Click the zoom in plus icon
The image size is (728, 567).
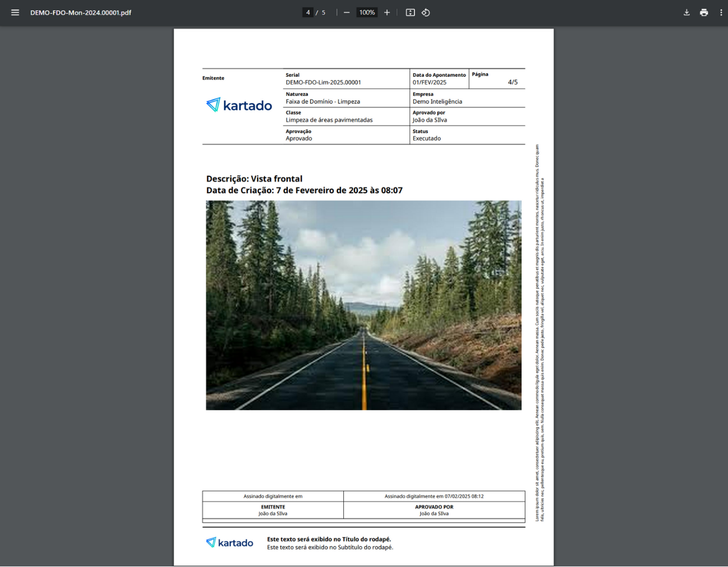click(x=387, y=12)
